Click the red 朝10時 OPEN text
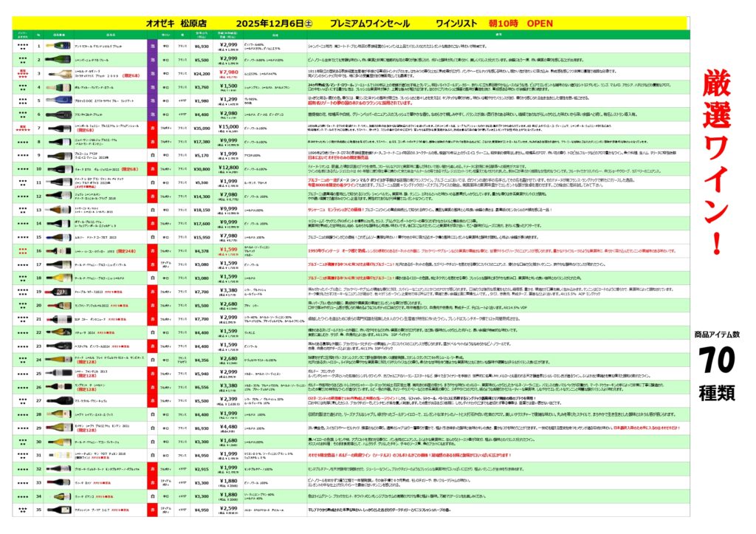Viewport: 756px width, 534px height. 530,23
